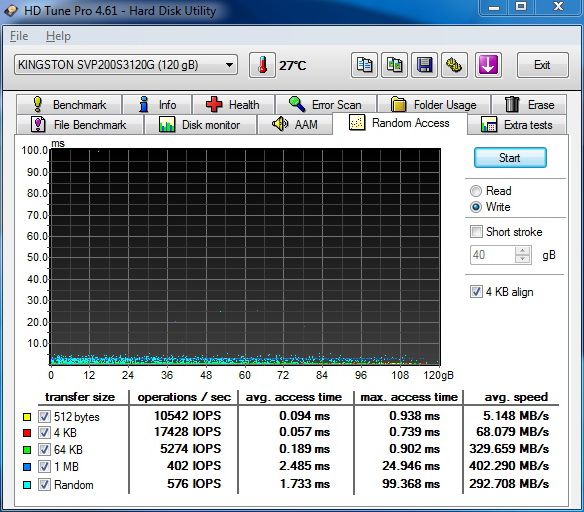
Task: Click the transfer size column header
Action: [80, 397]
